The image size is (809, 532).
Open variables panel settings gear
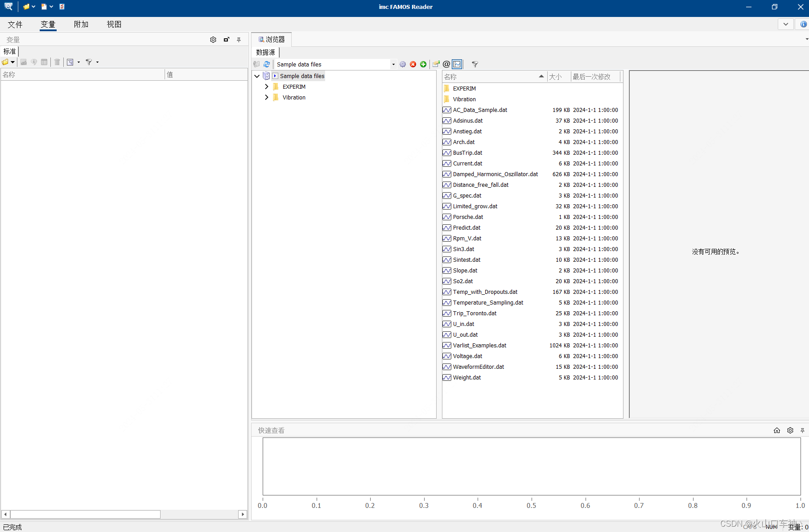(213, 40)
